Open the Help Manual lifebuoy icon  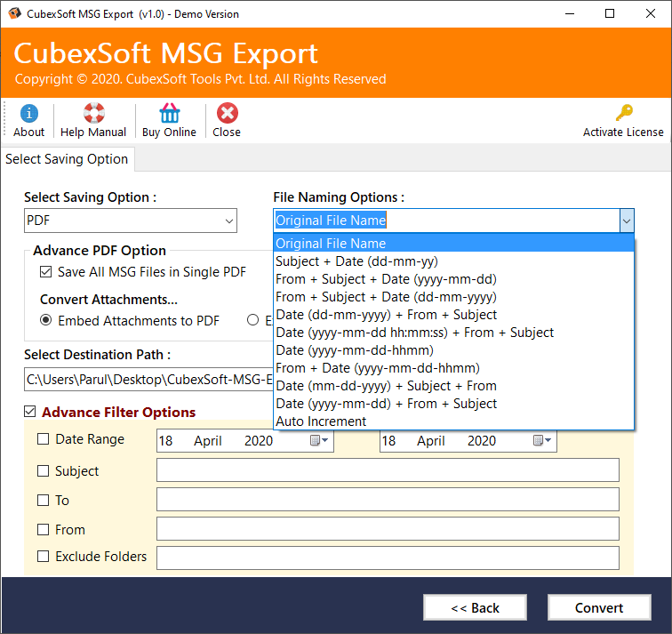(x=93, y=114)
